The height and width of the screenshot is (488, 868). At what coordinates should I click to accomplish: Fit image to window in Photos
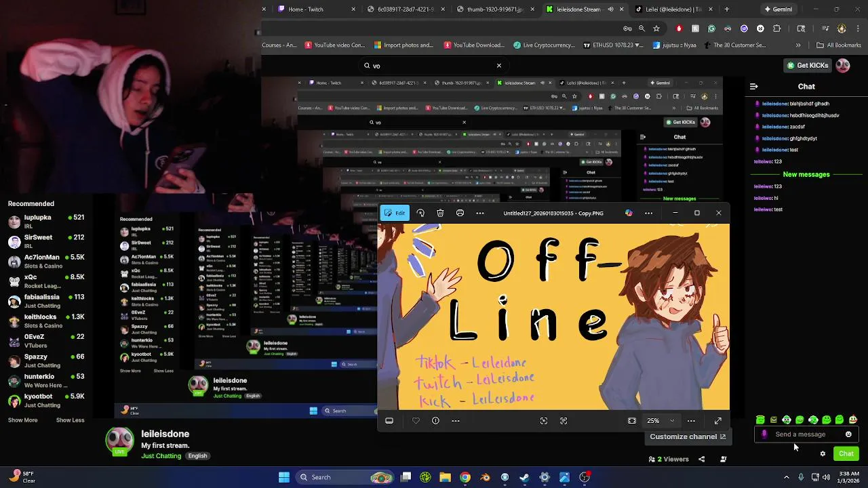tap(632, 421)
